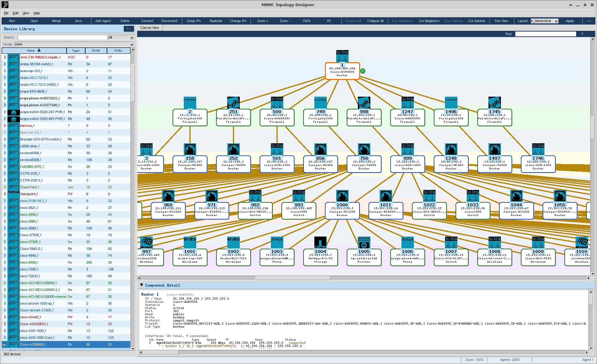
Task: Open the View menu
Action: (26, 13)
